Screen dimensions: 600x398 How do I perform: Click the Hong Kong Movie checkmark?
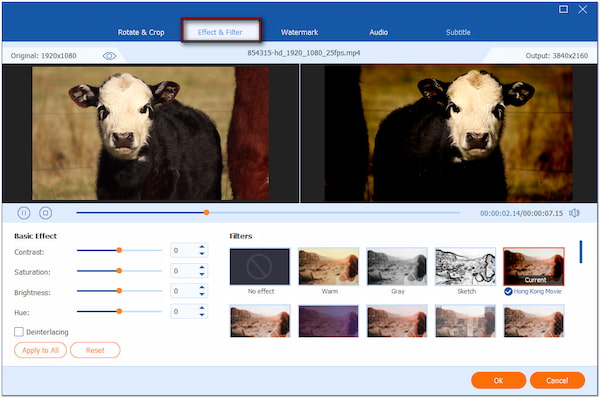click(508, 292)
